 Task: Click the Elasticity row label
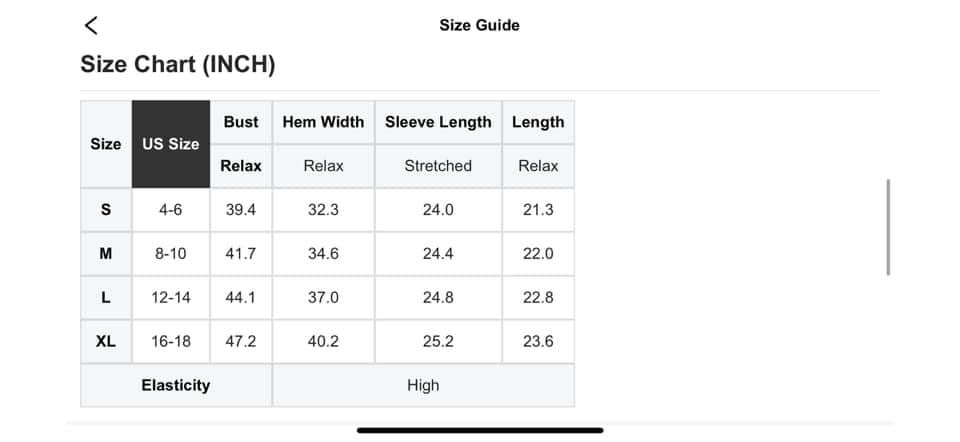pyautogui.click(x=176, y=385)
